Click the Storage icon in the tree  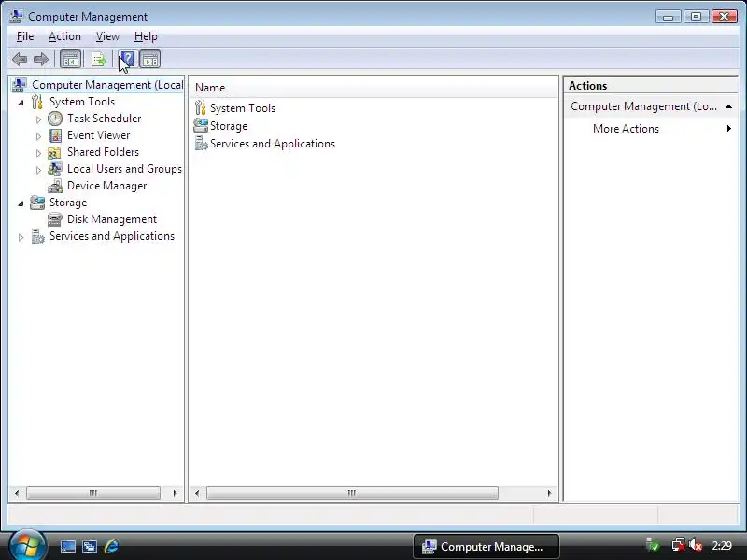point(37,203)
